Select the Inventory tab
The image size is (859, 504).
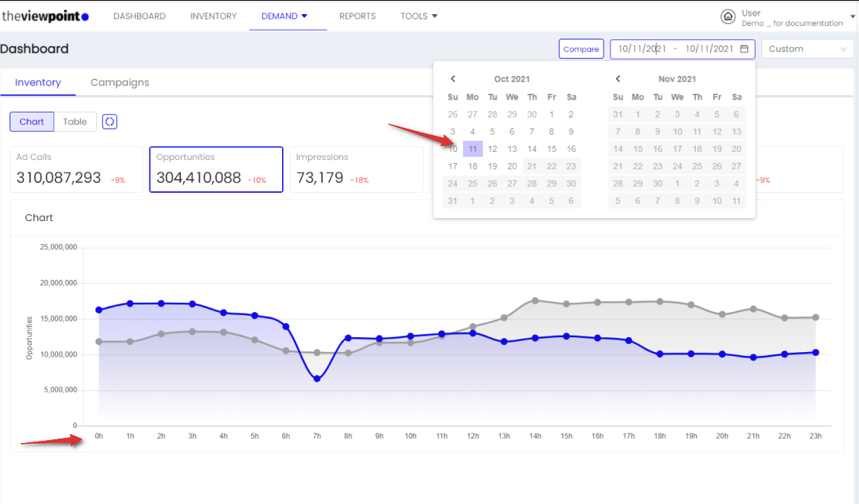[38, 82]
